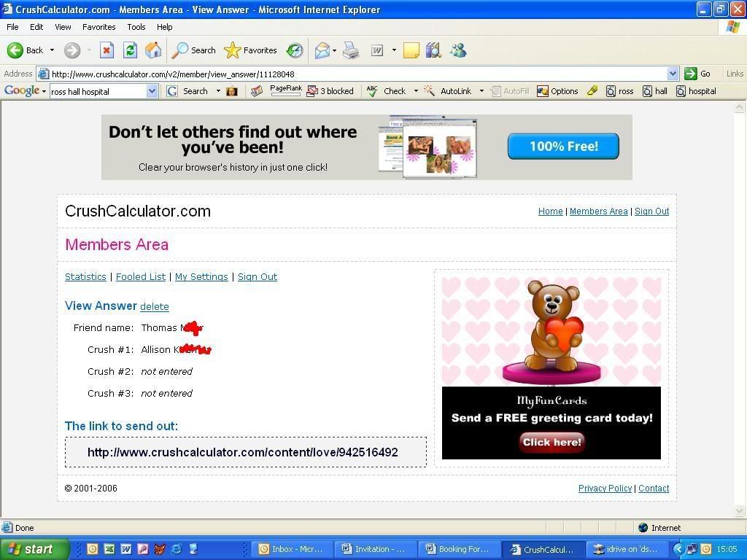
Task: Expand the Google search box dropdown
Action: click(152, 91)
